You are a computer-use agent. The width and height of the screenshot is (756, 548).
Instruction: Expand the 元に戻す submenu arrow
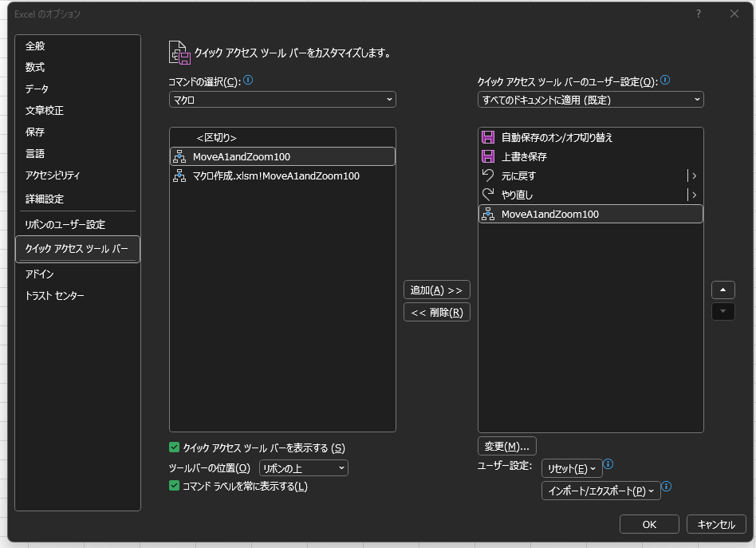pyautogui.click(x=695, y=176)
